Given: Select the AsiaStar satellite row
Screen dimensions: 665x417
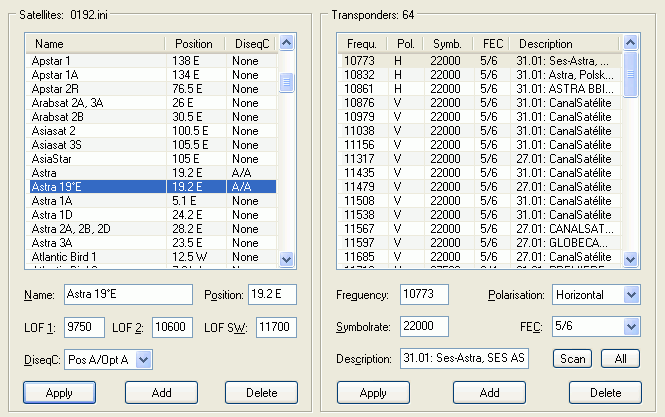Looking at the screenshot, I should (153, 159).
